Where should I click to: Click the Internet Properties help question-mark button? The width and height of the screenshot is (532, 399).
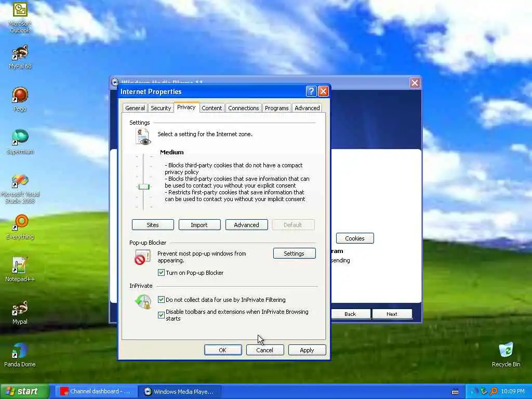311,91
